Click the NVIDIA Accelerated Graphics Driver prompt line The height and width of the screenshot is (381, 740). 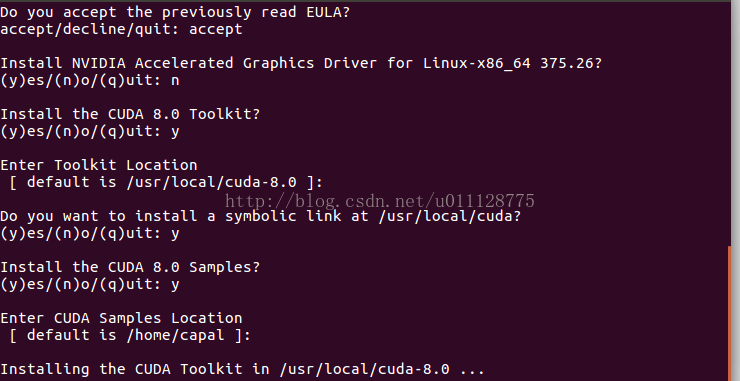(301, 63)
